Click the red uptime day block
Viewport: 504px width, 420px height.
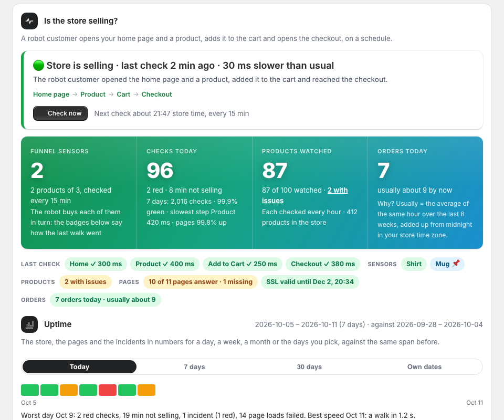[x=108, y=390]
